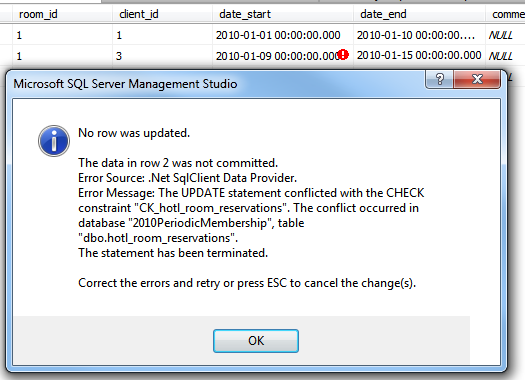Click client_id cell containing 3

click(x=162, y=56)
